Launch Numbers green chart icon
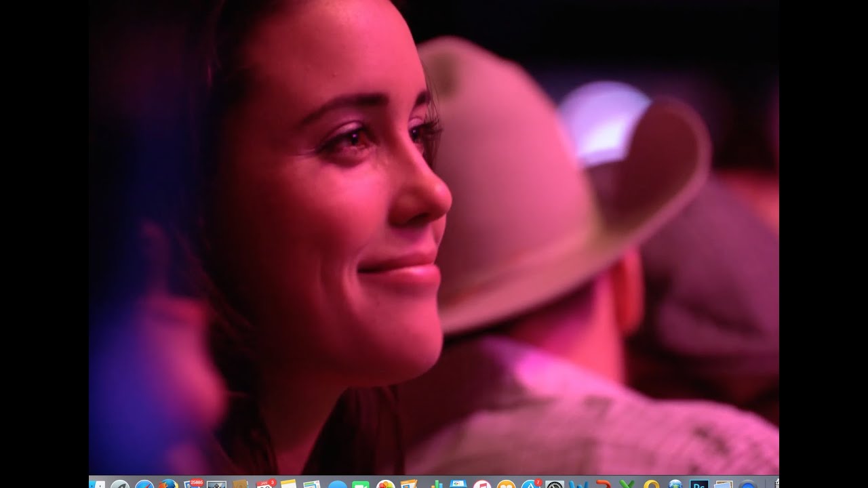The image size is (868, 488). tap(437, 484)
